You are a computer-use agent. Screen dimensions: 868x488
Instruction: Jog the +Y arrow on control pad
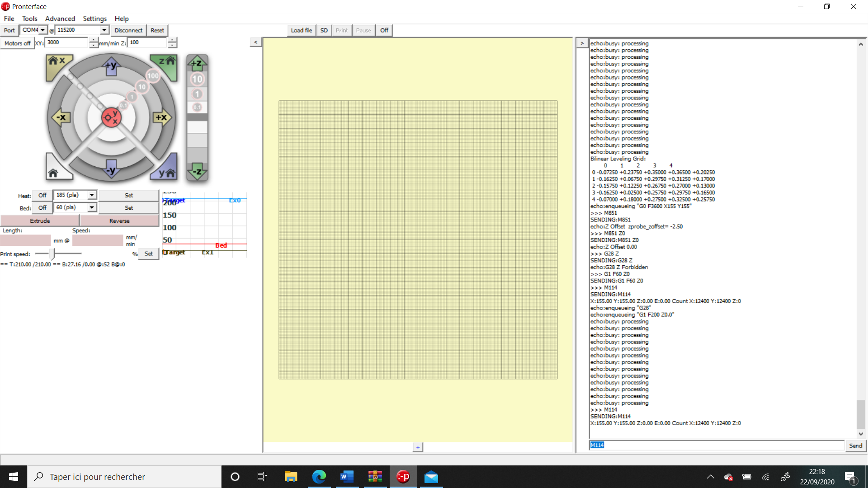(111, 66)
